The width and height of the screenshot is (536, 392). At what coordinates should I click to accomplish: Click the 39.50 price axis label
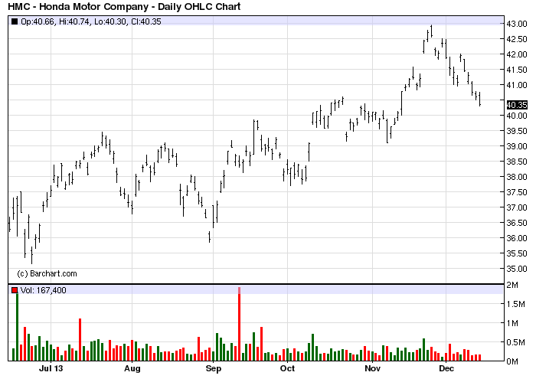[x=517, y=131]
